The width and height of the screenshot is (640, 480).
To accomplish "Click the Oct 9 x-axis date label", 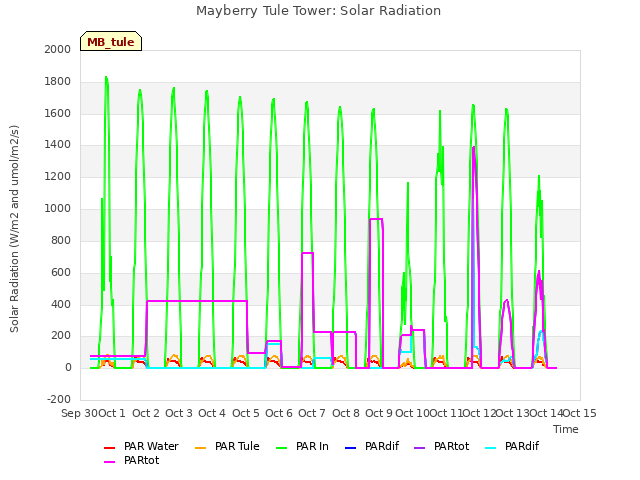I will 379,413.
